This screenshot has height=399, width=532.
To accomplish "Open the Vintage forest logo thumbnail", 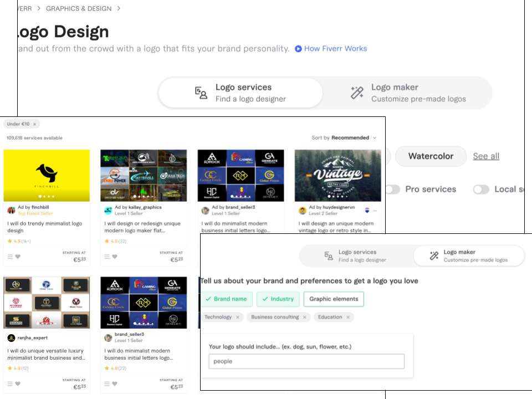I will tap(337, 176).
